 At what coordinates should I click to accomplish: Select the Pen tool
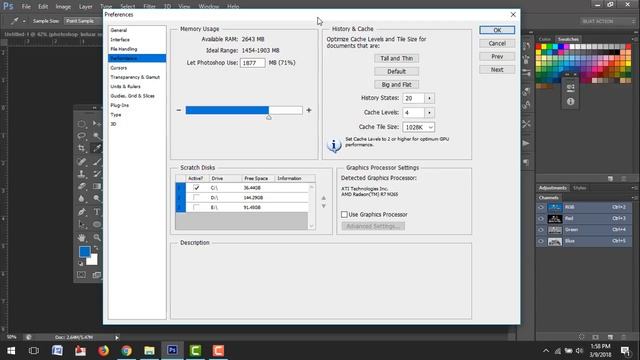pos(82,212)
